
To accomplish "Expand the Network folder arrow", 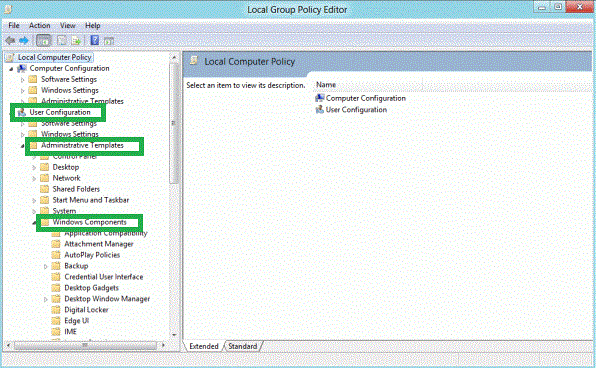I will (34, 179).
